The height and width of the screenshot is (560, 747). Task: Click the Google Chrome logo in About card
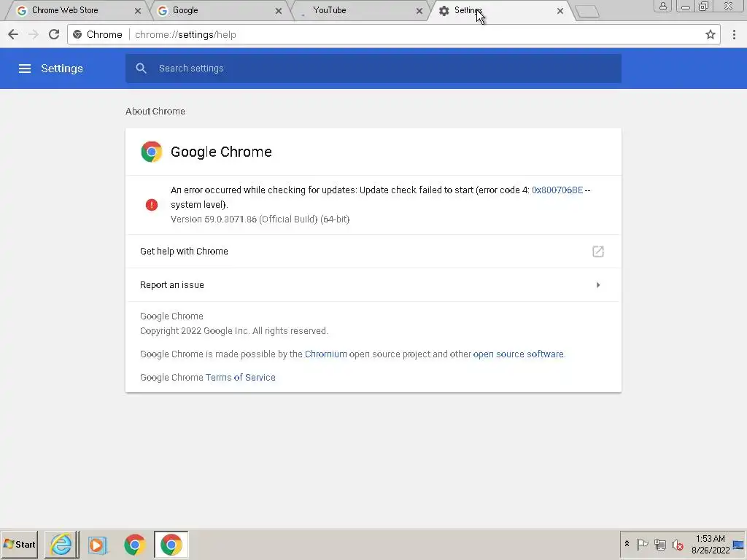(152, 152)
